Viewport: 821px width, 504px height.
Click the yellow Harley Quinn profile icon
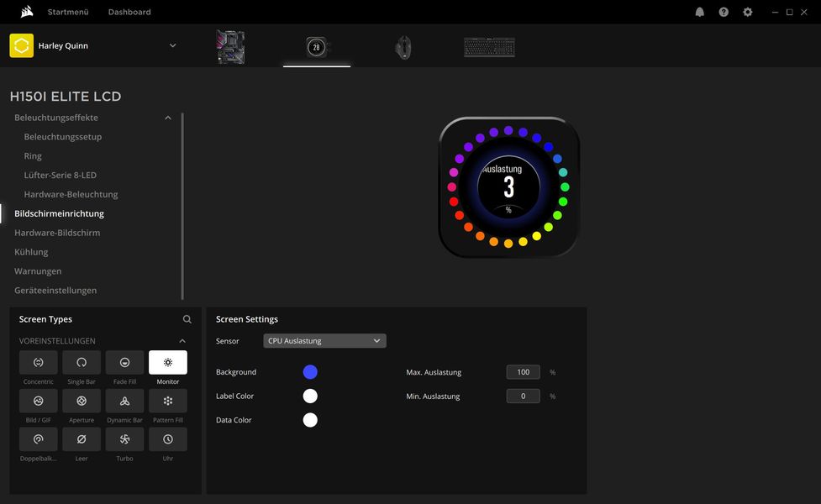pyautogui.click(x=22, y=45)
